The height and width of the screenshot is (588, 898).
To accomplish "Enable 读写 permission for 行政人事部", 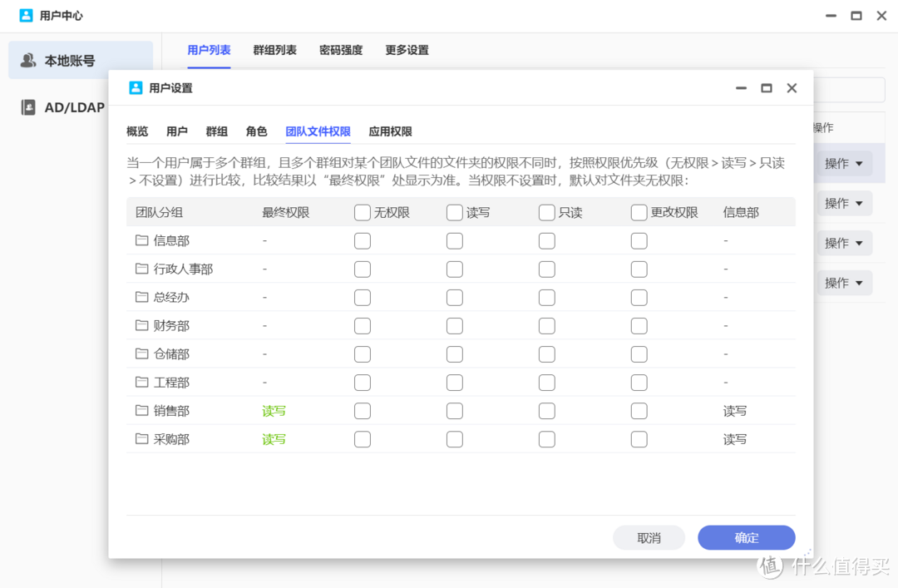I will tap(454, 269).
